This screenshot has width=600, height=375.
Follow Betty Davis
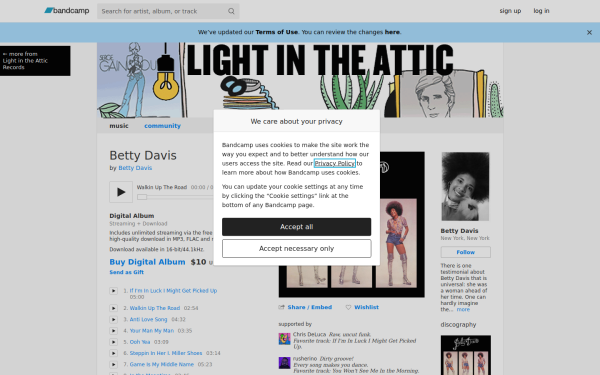(466, 252)
